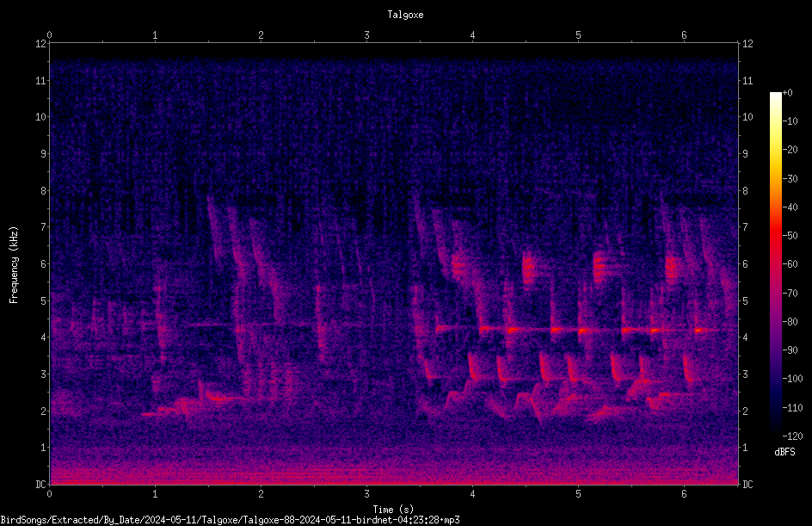Image resolution: width=812 pixels, height=526 pixels.
Task: Select the 6 second mark on bottom time axis
Action: pyautogui.click(x=684, y=494)
